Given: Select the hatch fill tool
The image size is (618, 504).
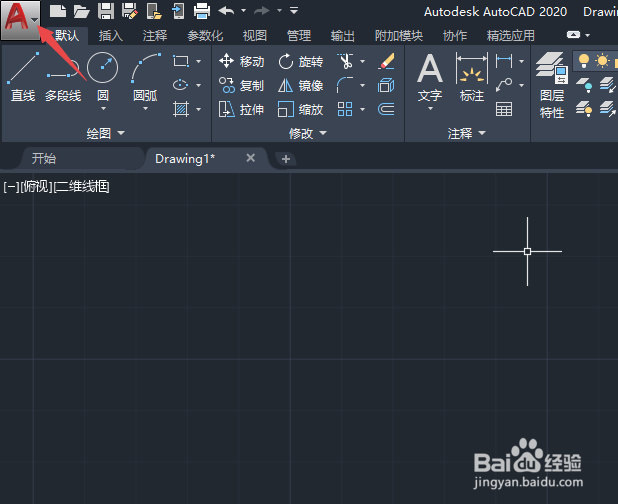Looking at the screenshot, I should pyautogui.click(x=181, y=109).
